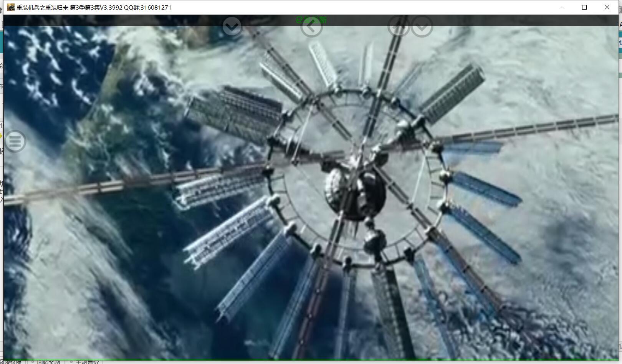Click the left-arrow back circle button
Image resolution: width=622 pixels, height=364 pixels.
tap(311, 26)
